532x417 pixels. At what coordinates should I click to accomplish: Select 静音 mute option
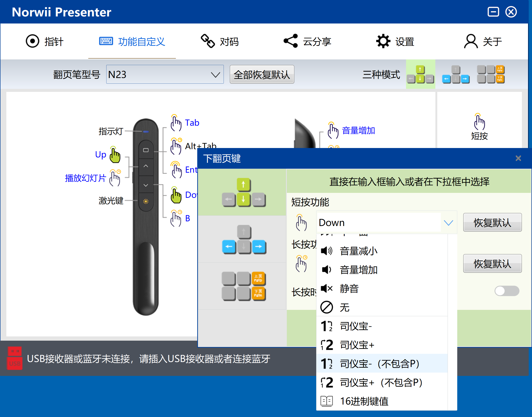coord(382,288)
